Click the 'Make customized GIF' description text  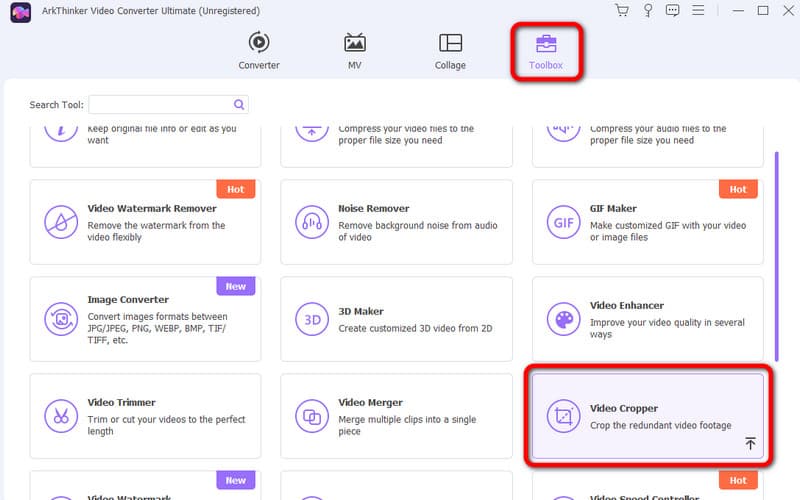(667, 231)
